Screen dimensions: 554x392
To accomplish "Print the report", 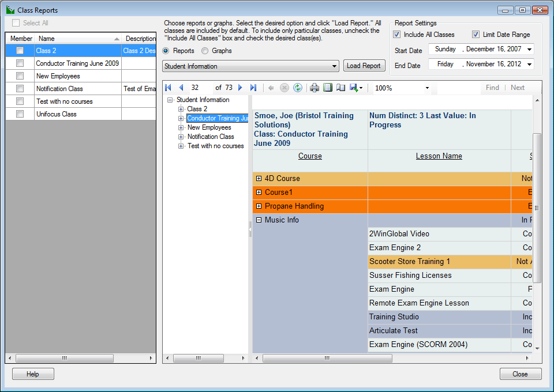I will tap(315, 88).
